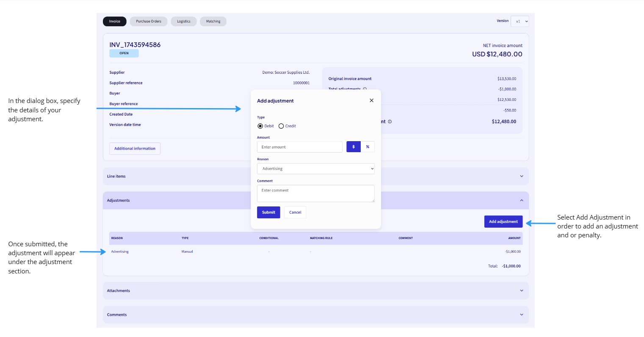Collapse the Adjustments section

coord(522,200)
